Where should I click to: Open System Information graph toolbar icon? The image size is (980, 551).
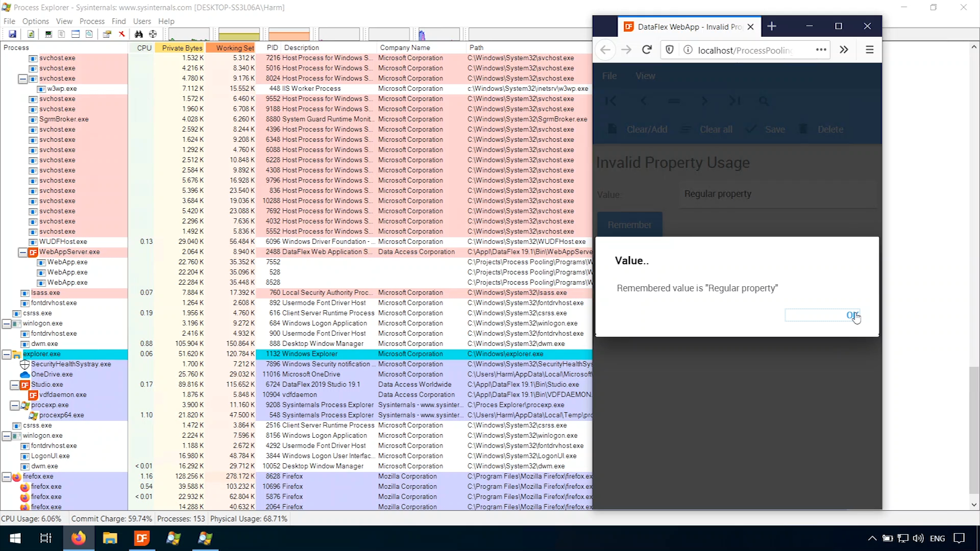[48, 34]
